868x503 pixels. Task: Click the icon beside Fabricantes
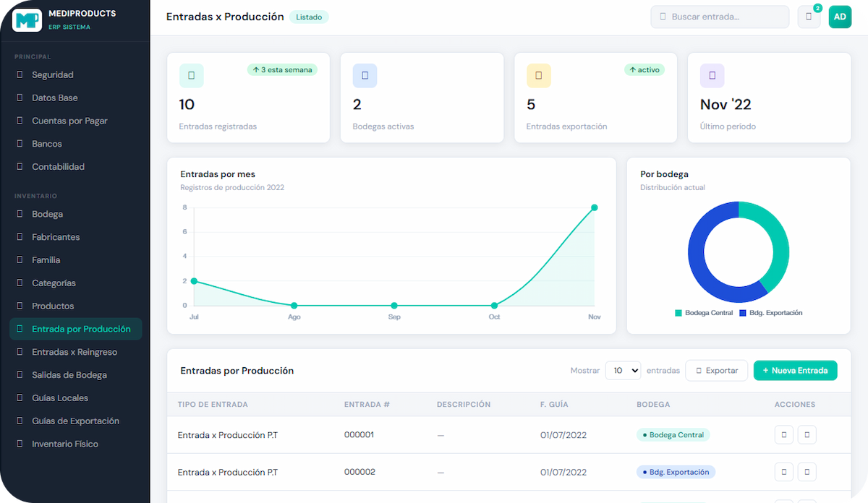click(20, 237)
